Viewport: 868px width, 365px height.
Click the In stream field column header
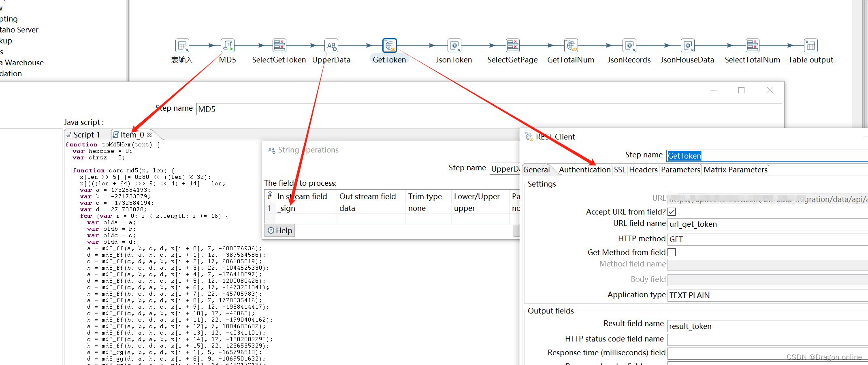(x=306, y=196)
